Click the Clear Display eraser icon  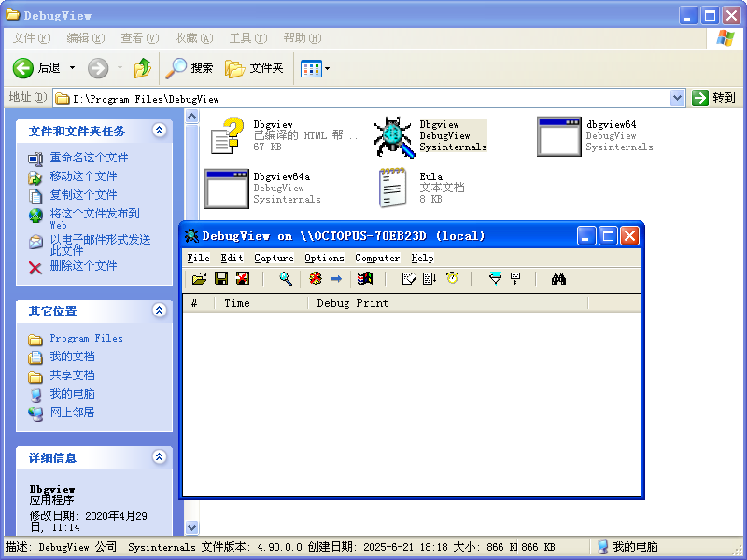point(408,278)
